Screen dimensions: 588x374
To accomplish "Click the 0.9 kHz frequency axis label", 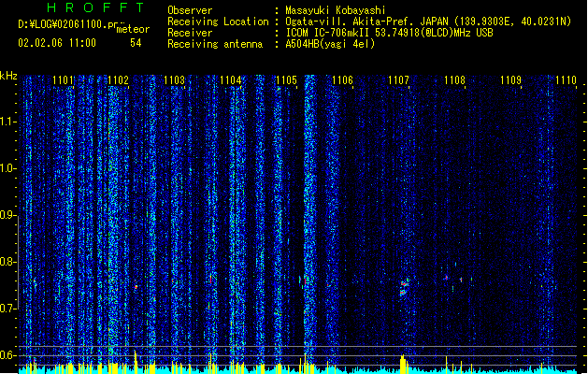I will click(7, 216).
